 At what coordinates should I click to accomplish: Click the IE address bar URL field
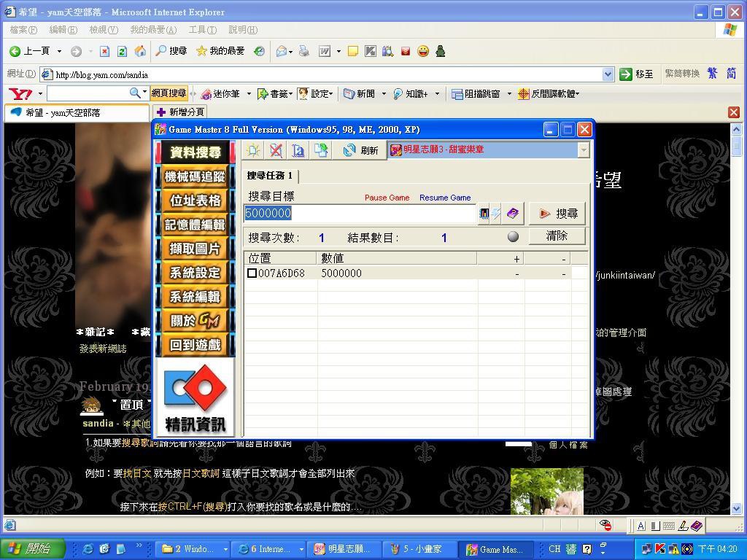321,75
